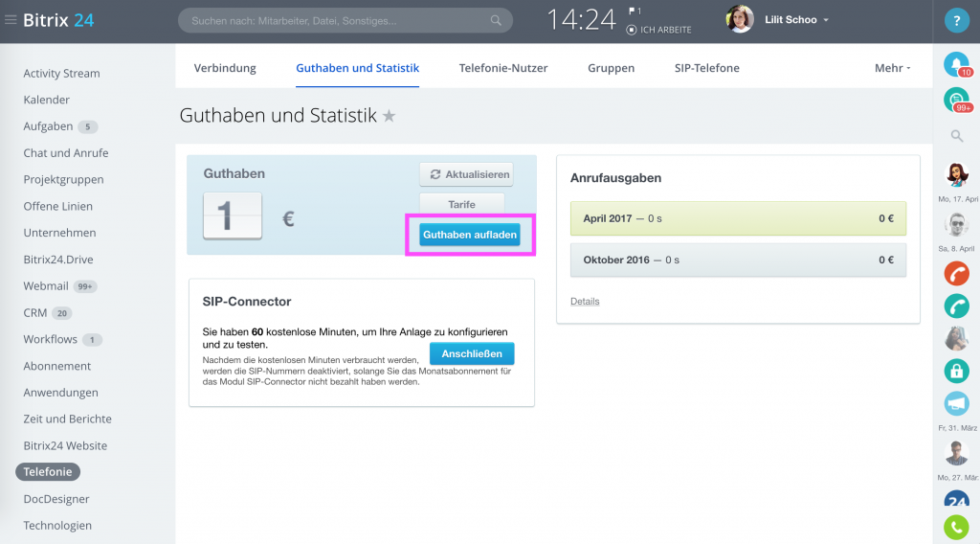Image resolution: width=980 pixels, height=544 pixels.
Task: Open Webmail in left menu
Action: tap(46, 285)
